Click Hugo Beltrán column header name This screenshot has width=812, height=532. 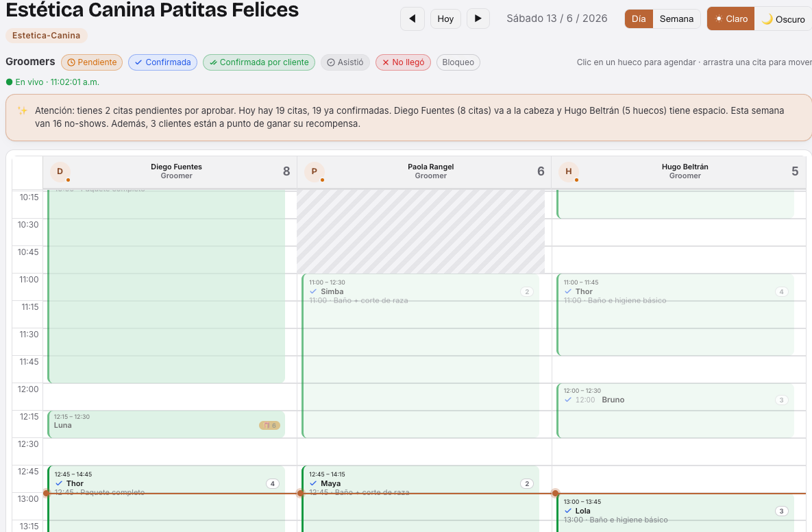[685, 167]
